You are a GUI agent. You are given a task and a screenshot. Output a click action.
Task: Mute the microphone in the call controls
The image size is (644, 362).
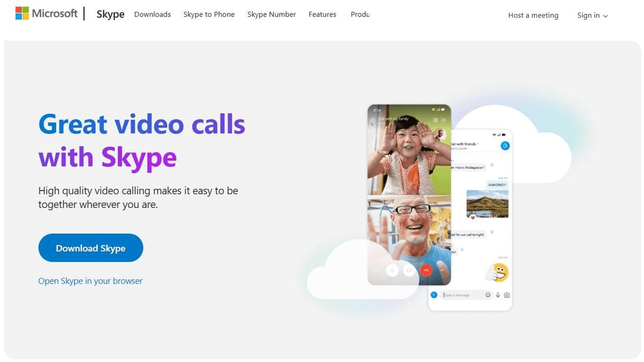[392, 270]
